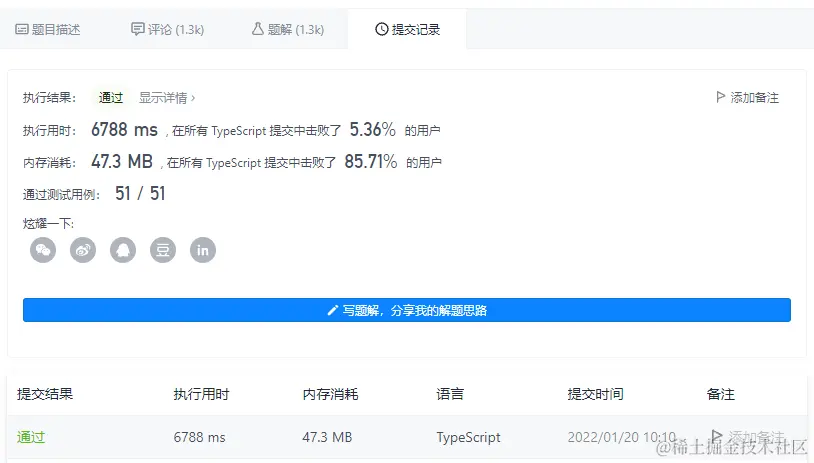Share result via LinkedIn icon

tap(203, 250)
